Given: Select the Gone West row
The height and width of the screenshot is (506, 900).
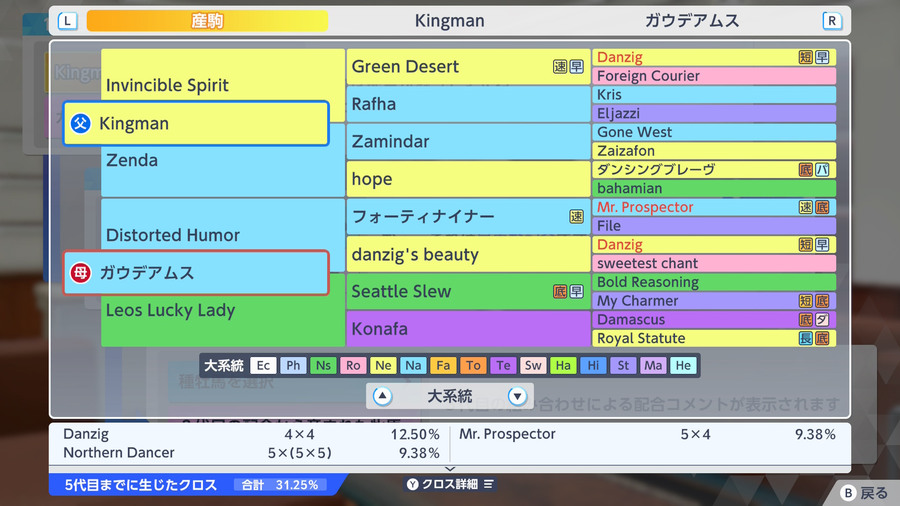Looking at the screenshot, I should (714, 132).
